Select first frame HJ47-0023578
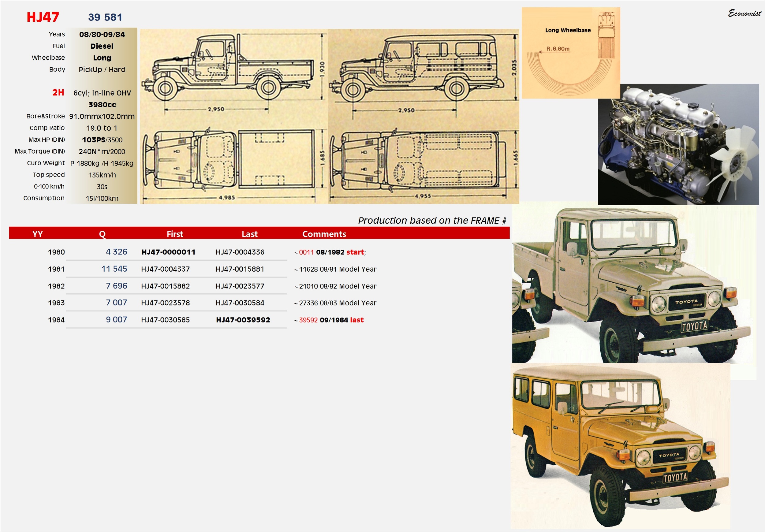This screenshot has height=532, width=765. pos(165,303)
